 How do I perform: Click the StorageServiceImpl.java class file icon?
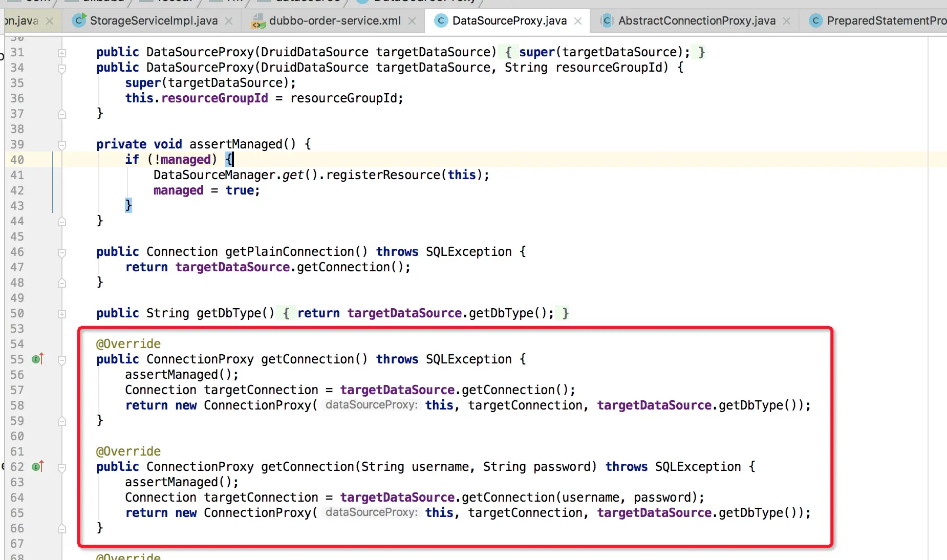pyautogui.click(x=79, y=20)
